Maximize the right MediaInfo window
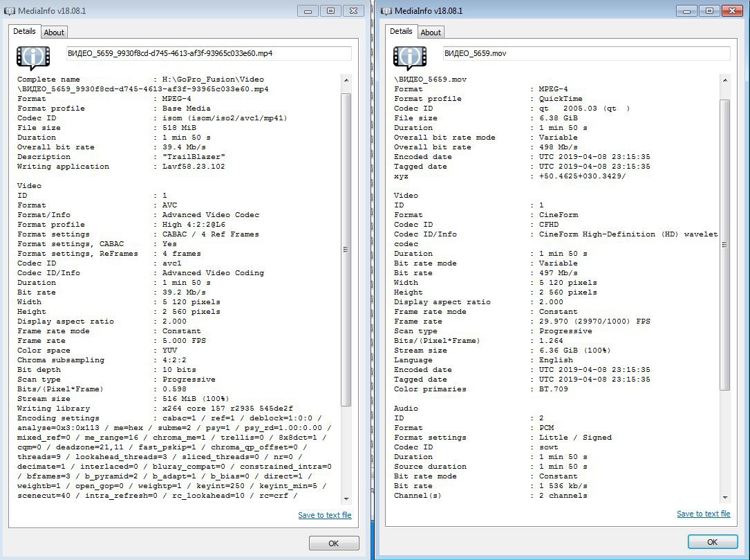This screenshot has width=750, height=560. pos(709,10)
